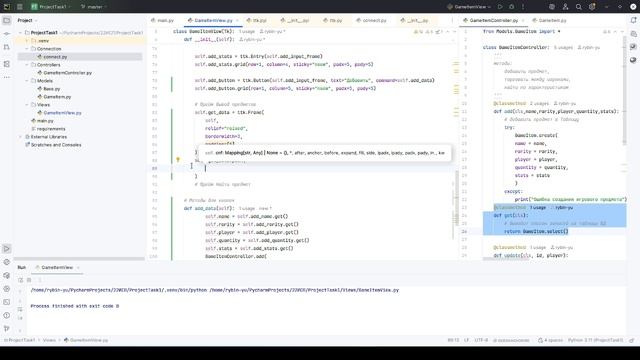The image size is (640, 360).
Task: Click the ProjectTask1 breadcrumb in status bar
Action: [20, 340]
